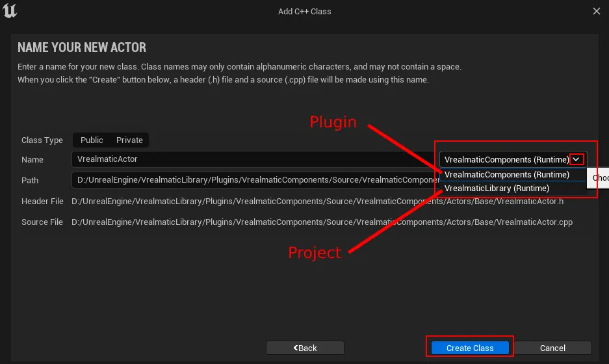Click inside the Path text field
Screen dimensions: 609x364
click(255, 180)
